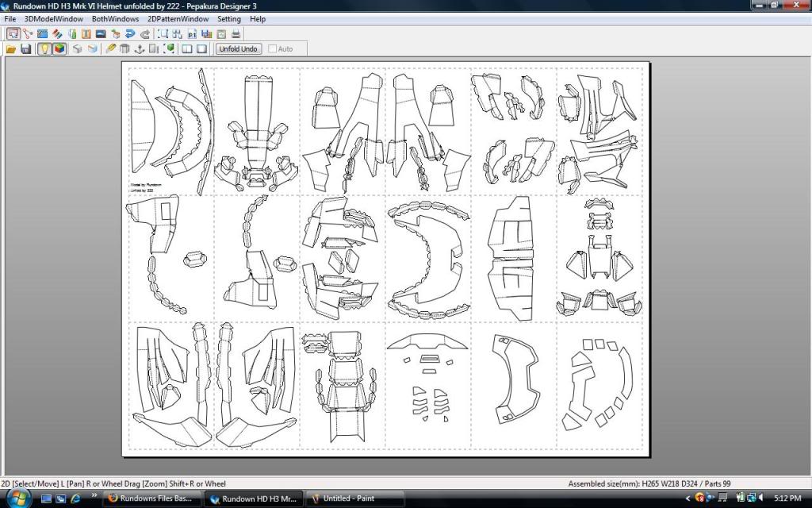Click the gray cube icon
This screenshot has width=812, height=508.
click(x=77, y=48)
